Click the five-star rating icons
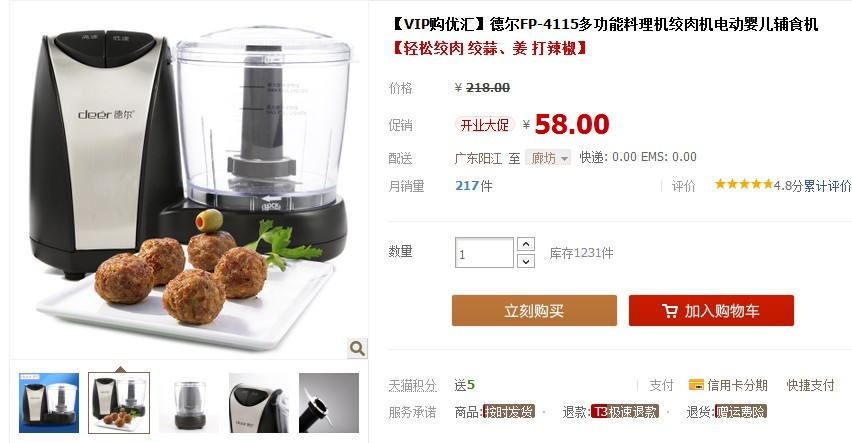This screenshot has width=852, height=443. 743,185
